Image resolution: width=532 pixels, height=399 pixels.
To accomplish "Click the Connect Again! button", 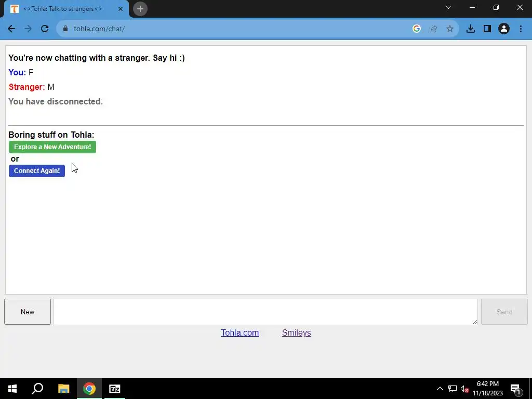I will point(37,171).
